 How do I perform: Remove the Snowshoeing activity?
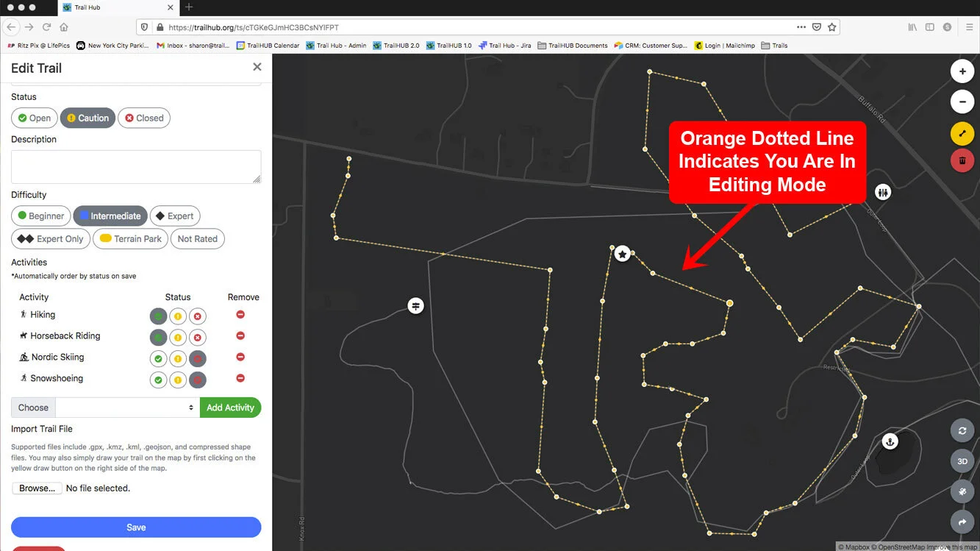[240, 379]
